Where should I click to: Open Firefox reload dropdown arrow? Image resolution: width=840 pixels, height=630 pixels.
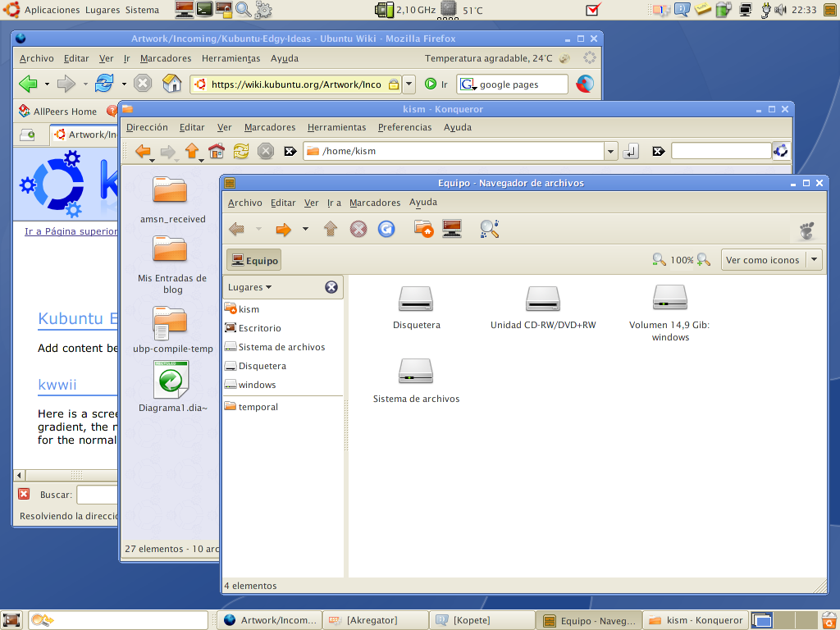pyautogui.click(x=124, y=84)
